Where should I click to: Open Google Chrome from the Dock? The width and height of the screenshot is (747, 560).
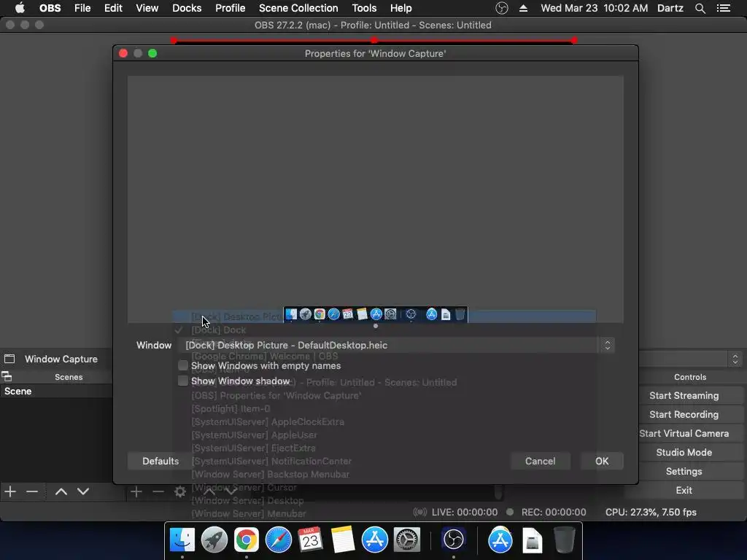click(x=247, y=540)
